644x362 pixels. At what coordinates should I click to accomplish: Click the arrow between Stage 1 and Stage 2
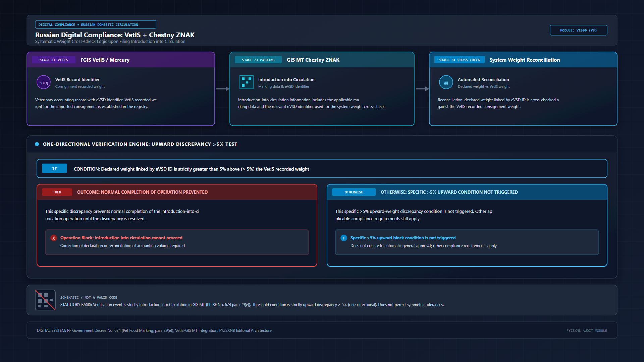tap(223, 89)
